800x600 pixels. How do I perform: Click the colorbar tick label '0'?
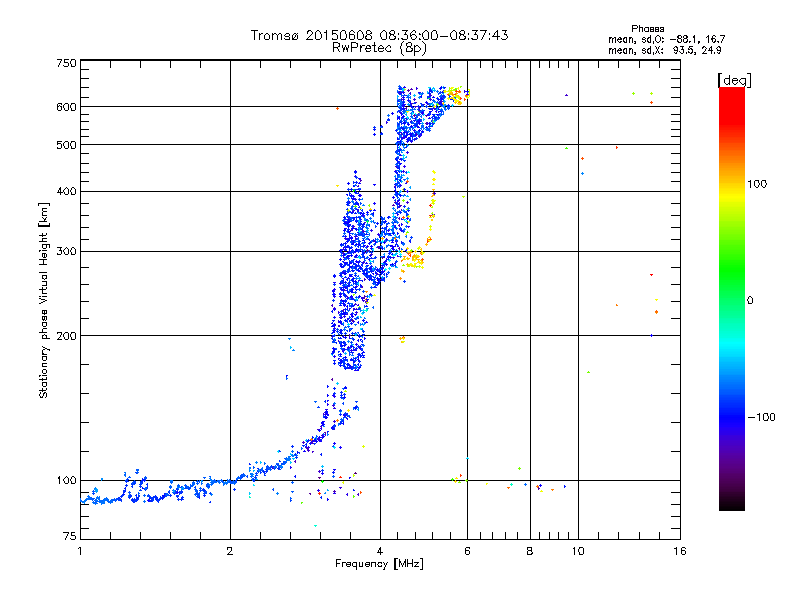coord(749,301)
